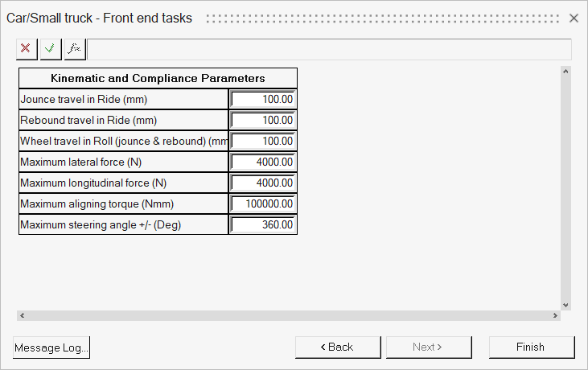Click the Maximum lateral force value field
This screenshot has width=588, height=370.
(263, 162)
